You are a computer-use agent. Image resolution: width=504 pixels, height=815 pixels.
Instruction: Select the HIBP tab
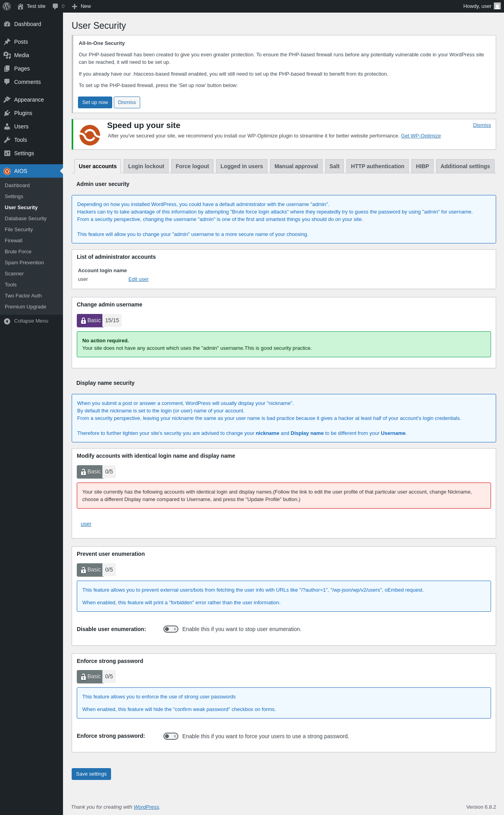[x=422, y=166]
